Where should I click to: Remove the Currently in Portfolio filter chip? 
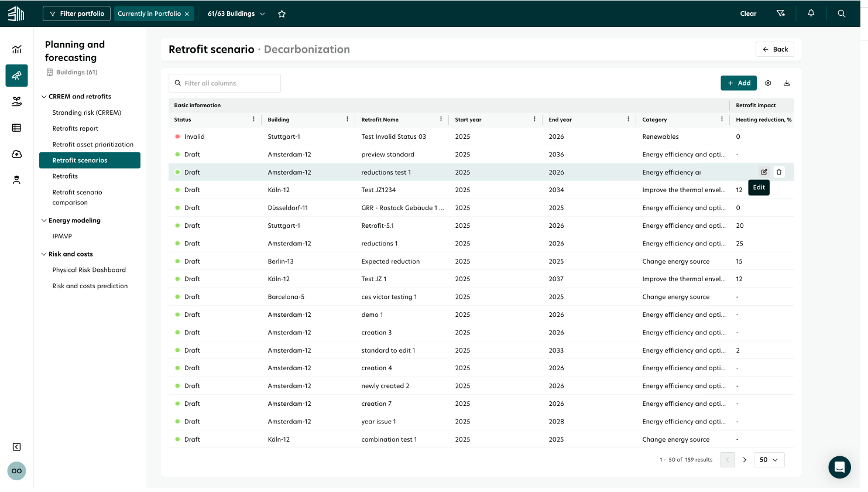click(x=187, y=13)
